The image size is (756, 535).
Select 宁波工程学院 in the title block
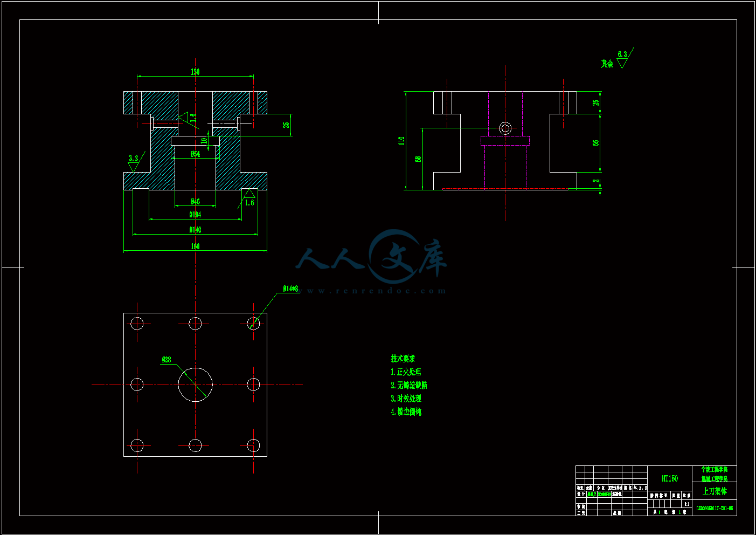(x=715, y=470)
